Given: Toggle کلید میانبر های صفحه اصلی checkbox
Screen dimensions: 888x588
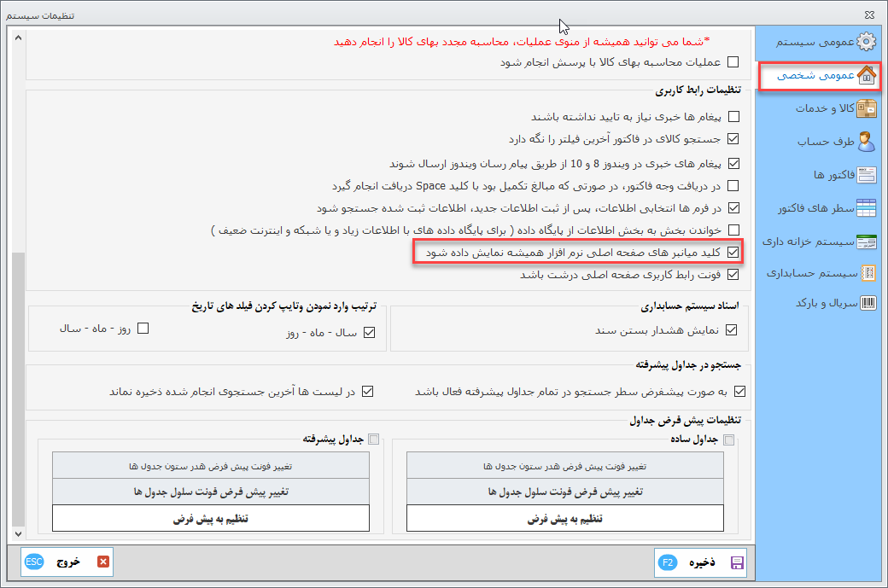Looking at the screenshot, I should (733, 253).
